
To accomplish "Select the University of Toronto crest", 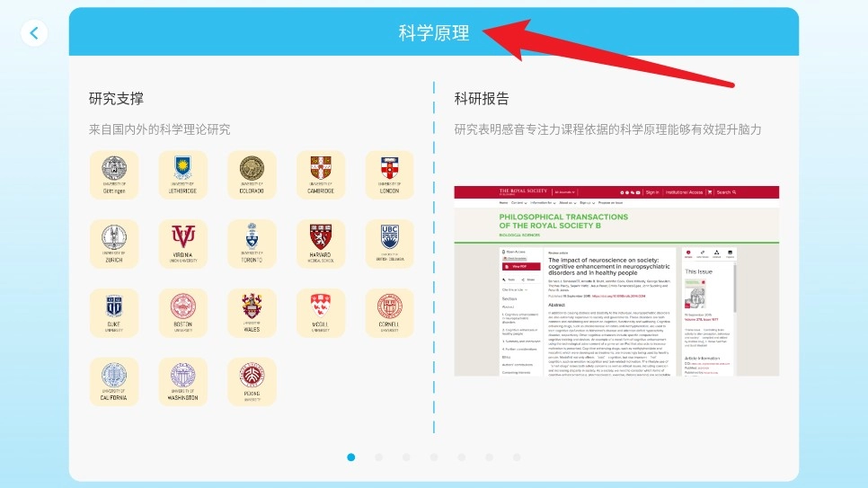I will click(252, 244).
